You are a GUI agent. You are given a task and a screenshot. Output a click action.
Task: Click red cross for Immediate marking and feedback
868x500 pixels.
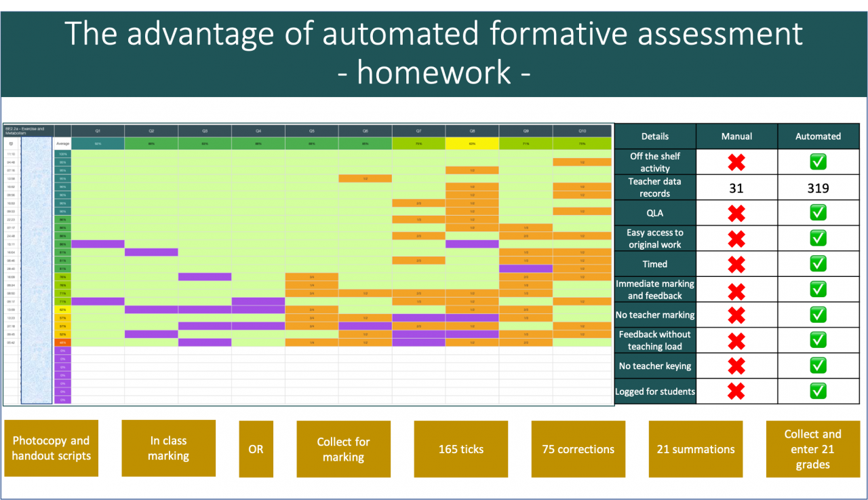[736, 290]
